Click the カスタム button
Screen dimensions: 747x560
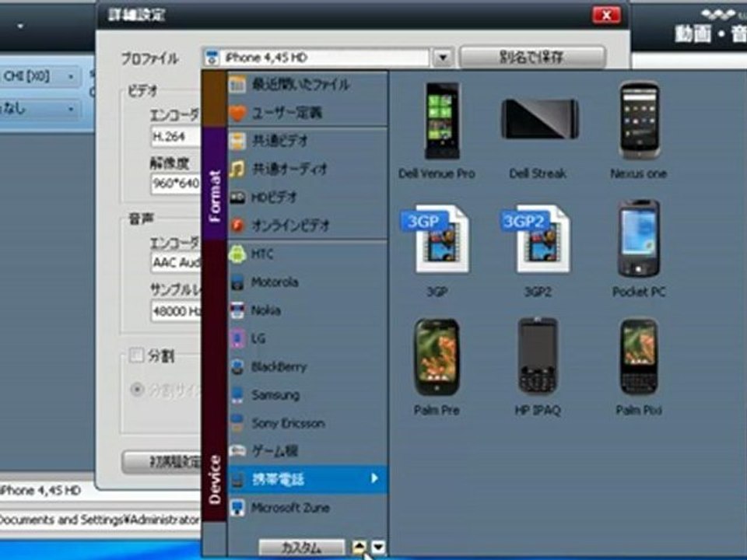coord(302,548)
